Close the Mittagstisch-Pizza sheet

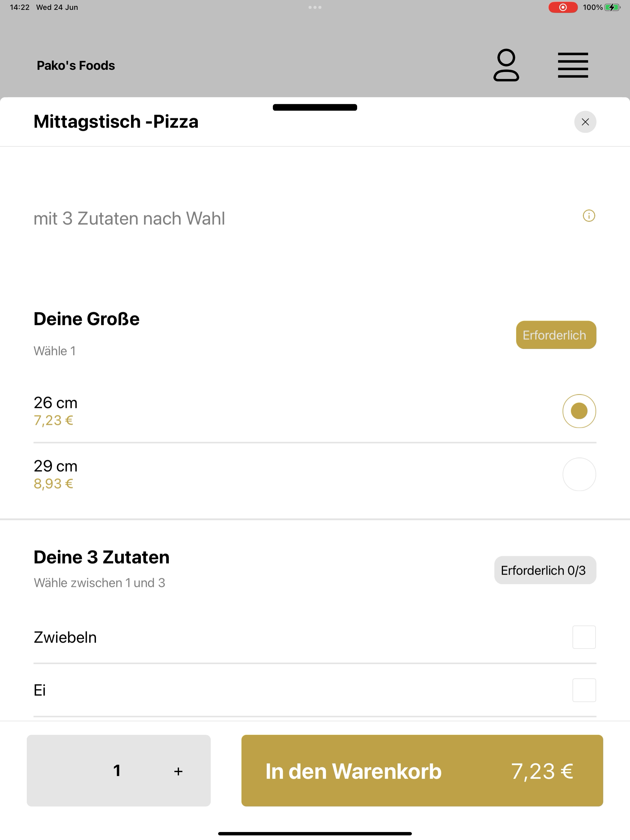click(x=585, y=122)
